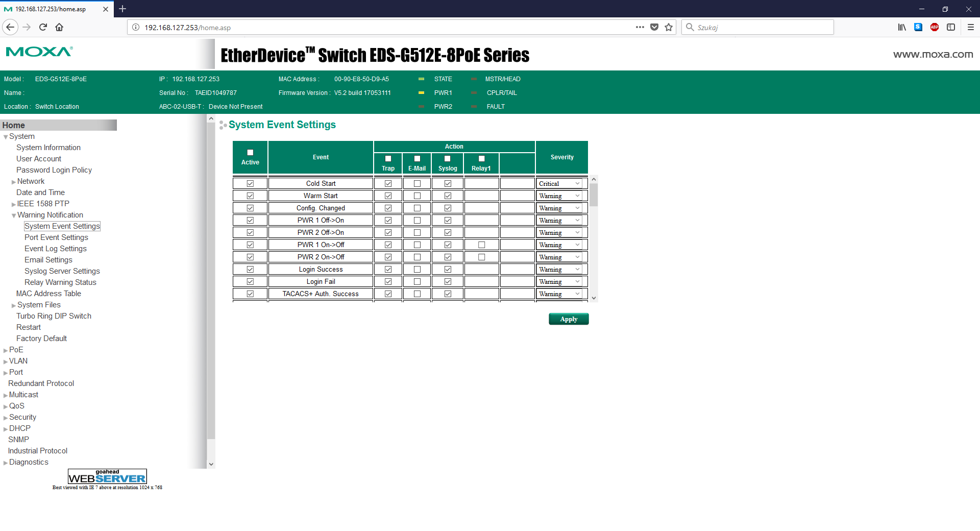This screenshot has height=531, width=980.
Task: Open the Firefox hamburger menu
Action: (971, 27)
